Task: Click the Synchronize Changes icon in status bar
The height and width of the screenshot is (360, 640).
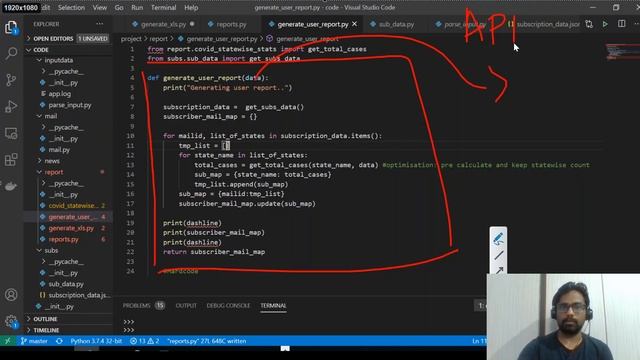Action: [59, 341]
